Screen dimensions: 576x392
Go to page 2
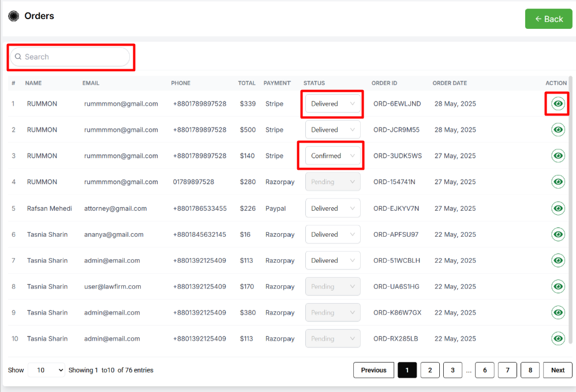pos(430,370)
